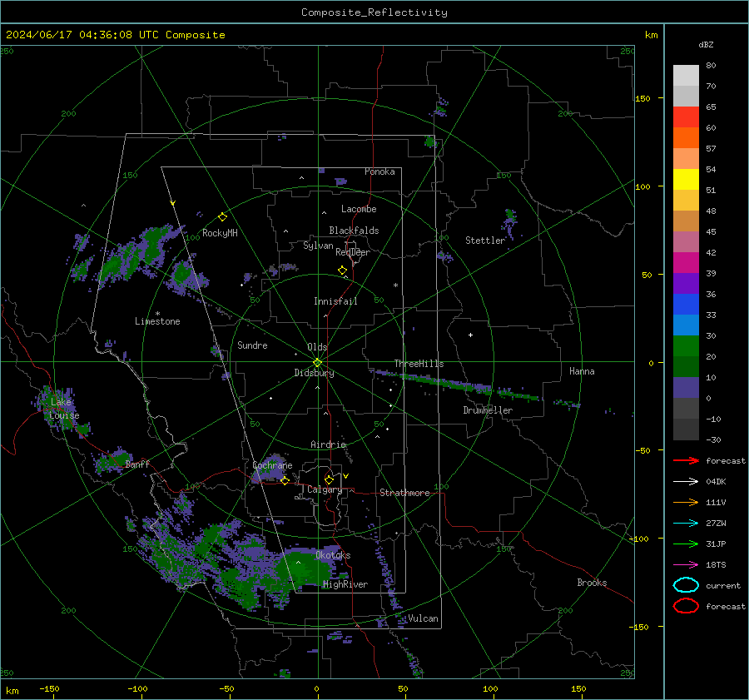Viewport: 749px width, 700px height.
Task: Click the long green echo band near Drumheller
Action: [454, 384]
